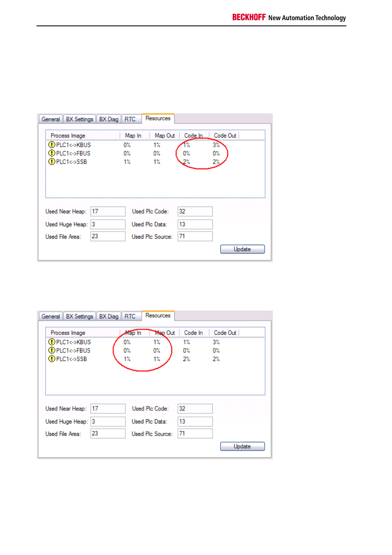This screenshot has width=392, height=555.
Task: Select the PLC1<->FBUS row in the upper dialog
Action: coord(155,153)
